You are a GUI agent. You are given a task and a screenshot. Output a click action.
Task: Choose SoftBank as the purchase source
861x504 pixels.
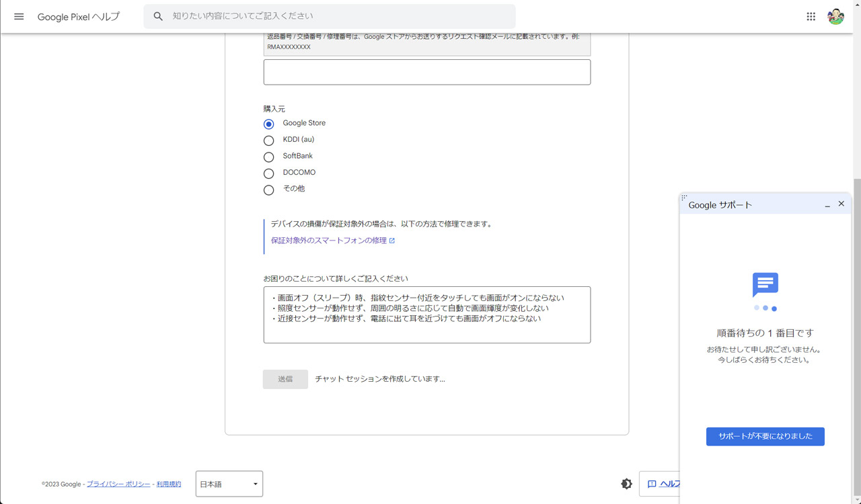coord(268,157)
